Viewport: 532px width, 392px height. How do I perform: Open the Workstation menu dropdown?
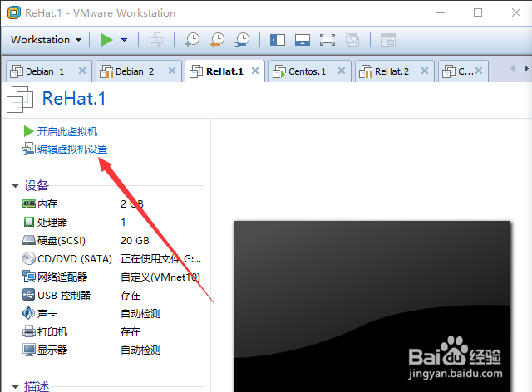pos(47,40)
